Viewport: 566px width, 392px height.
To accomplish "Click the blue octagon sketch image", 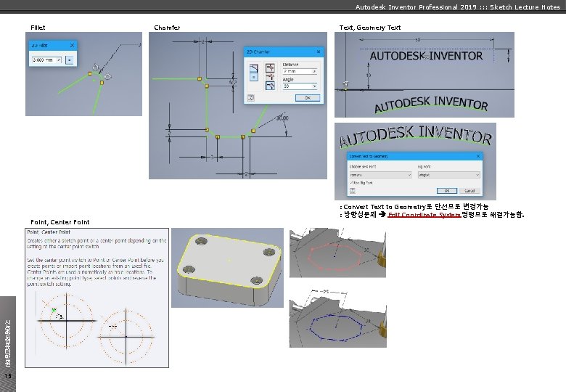I will pyautogui.click(x=338, y=317).
